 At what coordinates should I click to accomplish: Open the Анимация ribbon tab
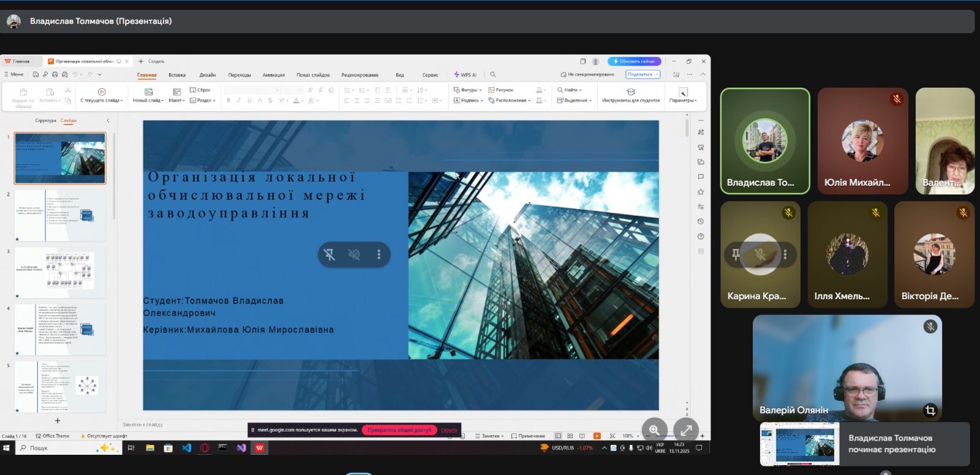[x=273, y=75]
